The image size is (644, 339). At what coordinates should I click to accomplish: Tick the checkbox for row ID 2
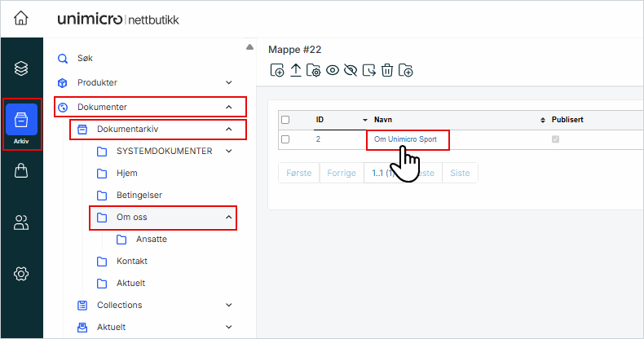pos(285,139)
